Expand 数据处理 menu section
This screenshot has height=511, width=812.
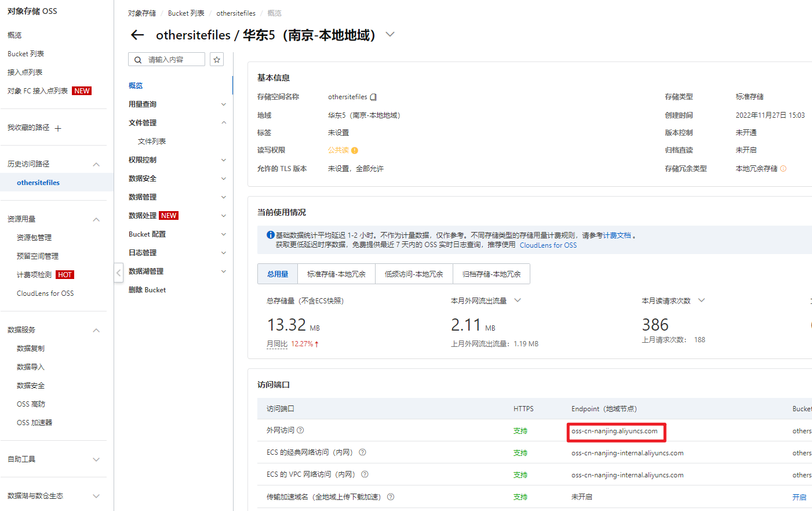coord(223,216)
